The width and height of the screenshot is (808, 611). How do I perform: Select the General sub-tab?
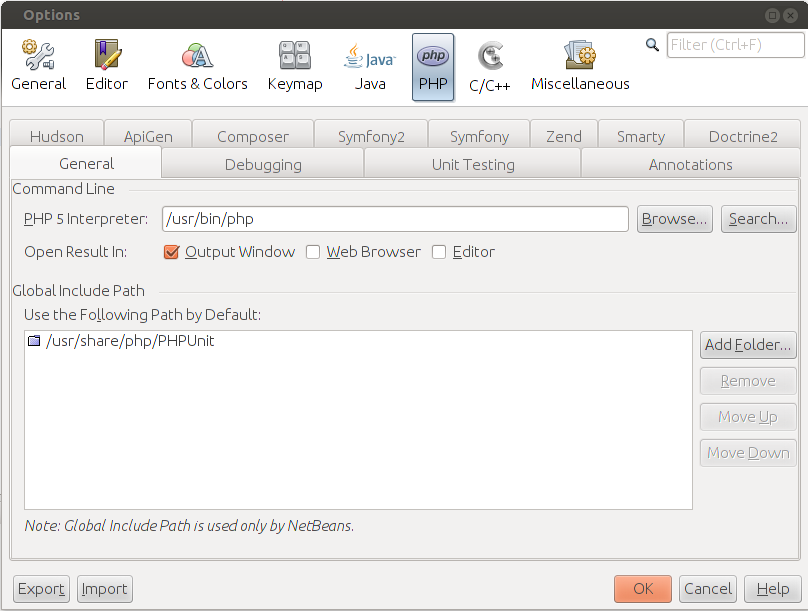coord(86,163)
